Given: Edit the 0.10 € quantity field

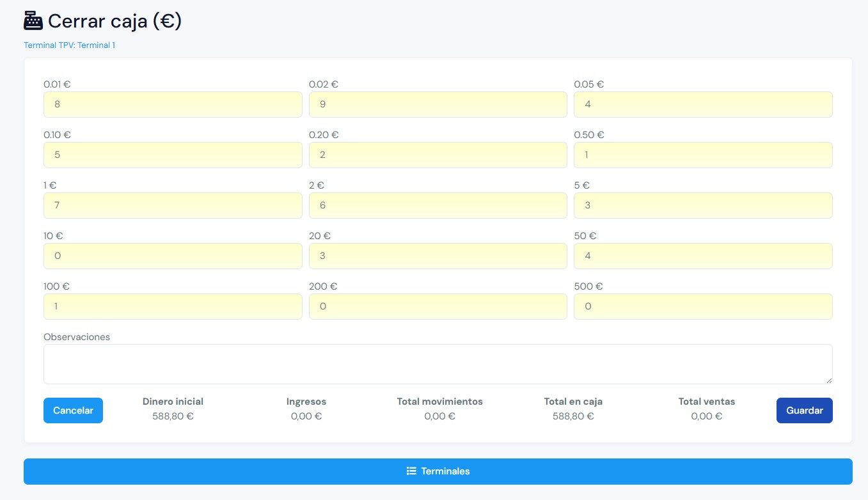Looking at the screenshot, I should tap(173, 155).
